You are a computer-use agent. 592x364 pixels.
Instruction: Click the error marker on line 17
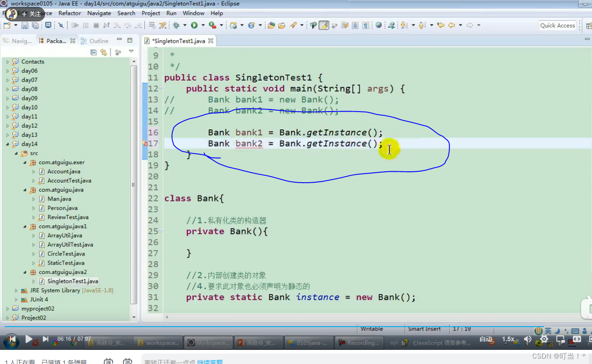(x=145, y=144)
